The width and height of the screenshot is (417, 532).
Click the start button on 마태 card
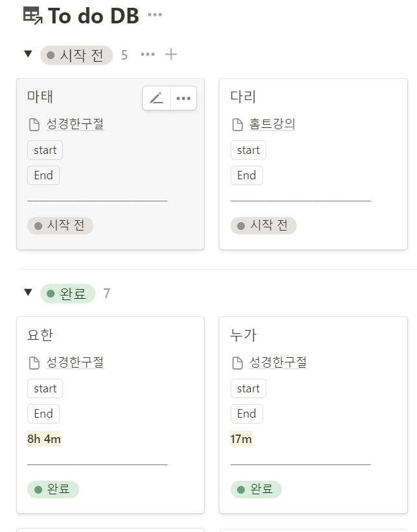point(45,150)
